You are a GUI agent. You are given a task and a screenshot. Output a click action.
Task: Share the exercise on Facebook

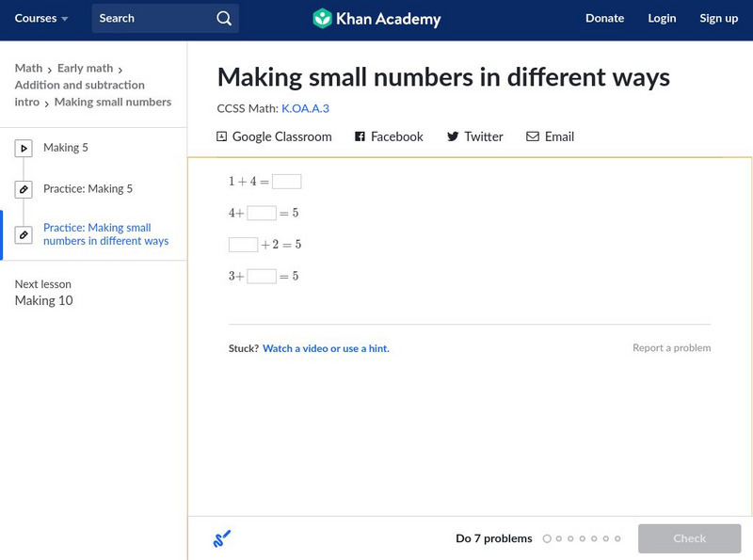[x=392, y=136]
